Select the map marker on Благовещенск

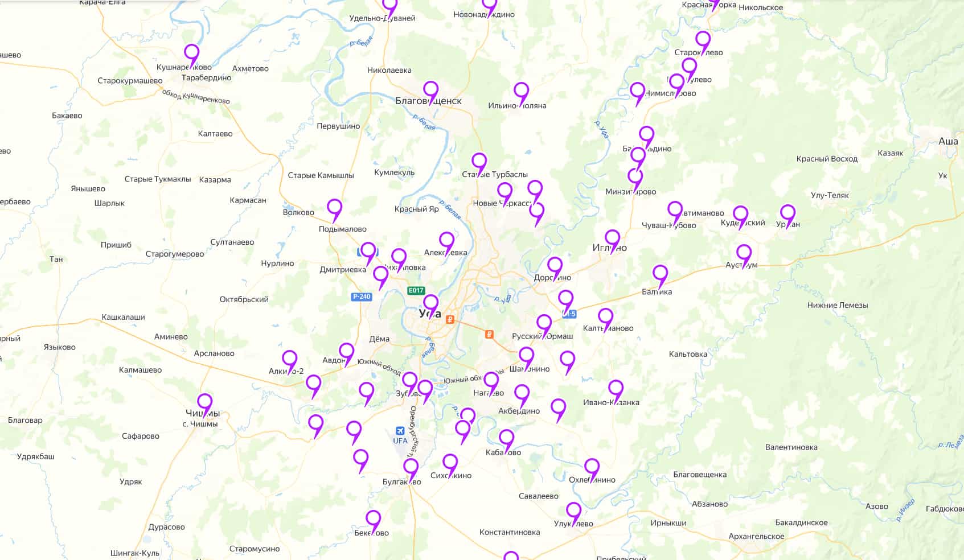tap(431, 92)
